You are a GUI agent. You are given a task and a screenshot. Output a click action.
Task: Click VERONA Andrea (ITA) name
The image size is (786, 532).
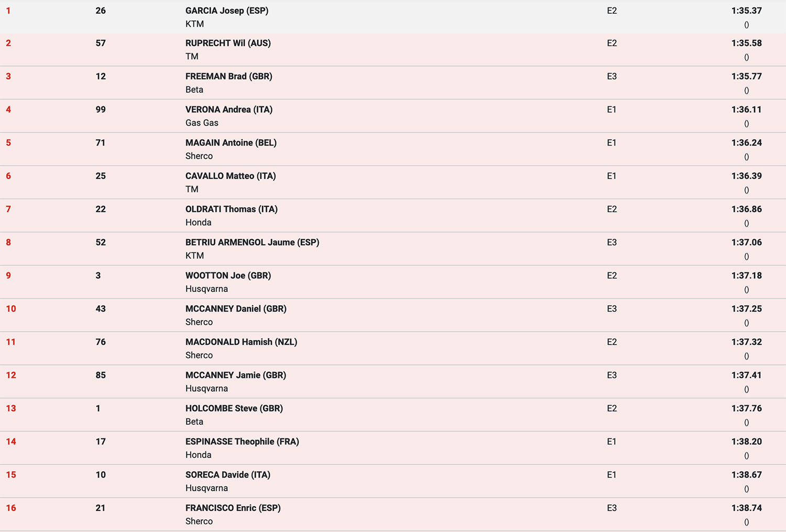pos(228,109)
